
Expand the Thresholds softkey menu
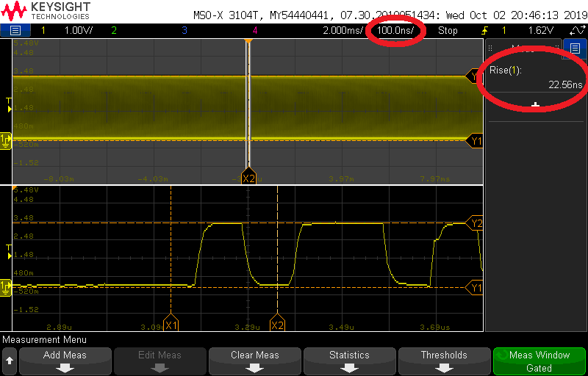click(443, 361)
